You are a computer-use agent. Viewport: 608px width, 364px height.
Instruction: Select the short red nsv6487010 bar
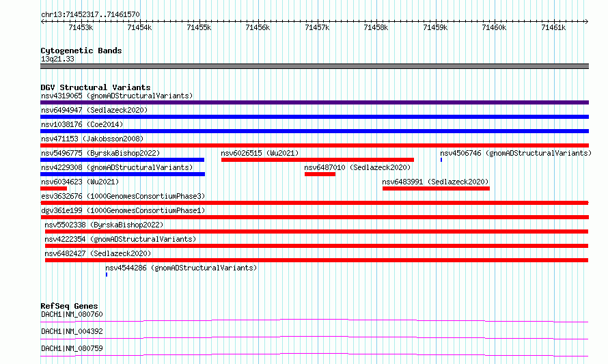(320, 174)
